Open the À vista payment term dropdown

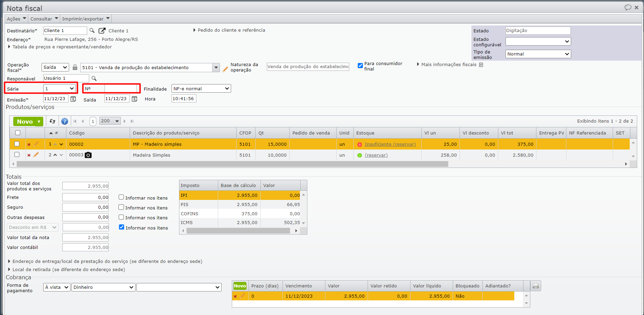point(57,287)
